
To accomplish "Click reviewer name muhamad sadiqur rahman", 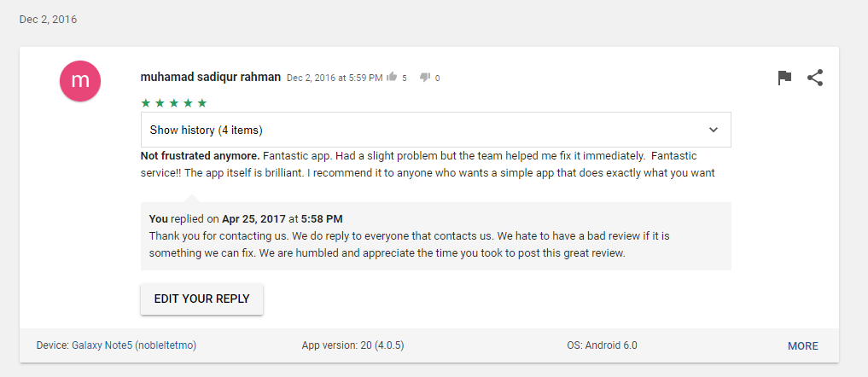I will (x=210, y=77).
